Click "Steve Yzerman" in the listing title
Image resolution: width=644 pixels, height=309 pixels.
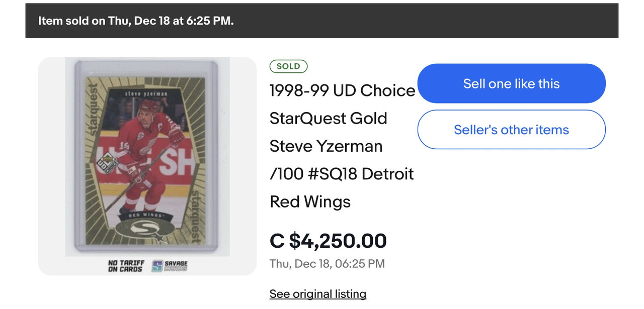[x=326, y=146]
